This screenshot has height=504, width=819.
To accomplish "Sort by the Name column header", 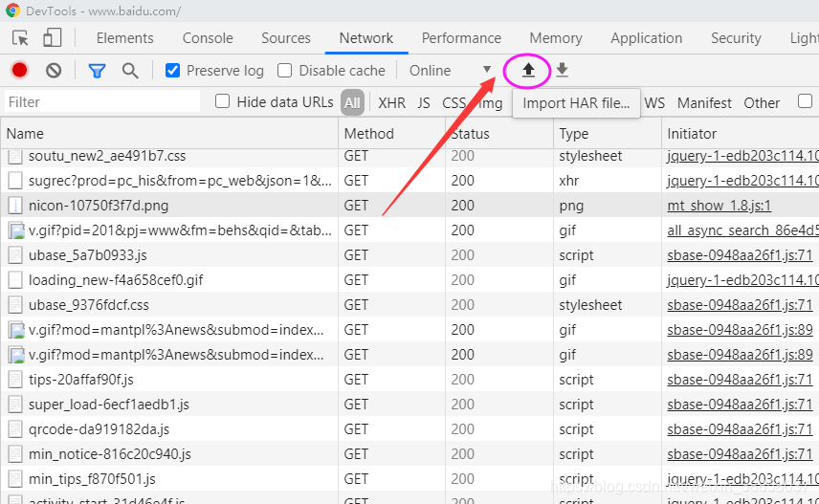I will click(169, 134).
